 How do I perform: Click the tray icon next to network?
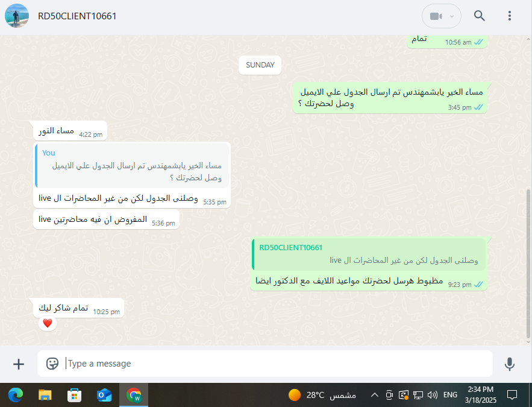pyautogui.click(x=404, y=395)
